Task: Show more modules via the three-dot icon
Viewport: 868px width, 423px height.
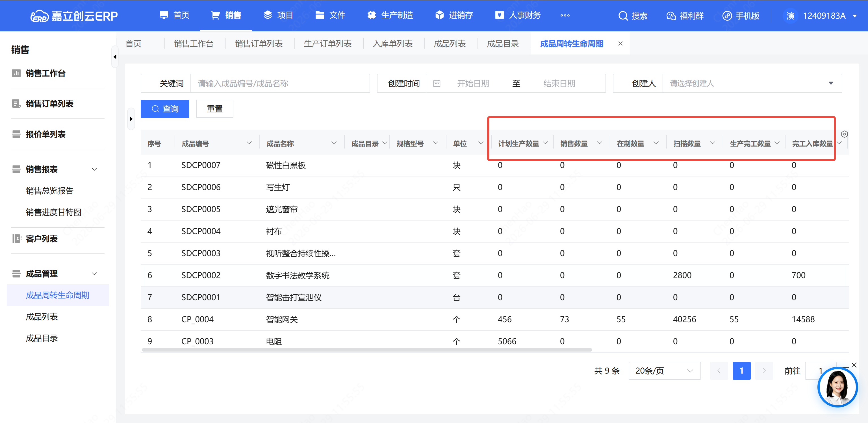Action: [x=565, y=16]
